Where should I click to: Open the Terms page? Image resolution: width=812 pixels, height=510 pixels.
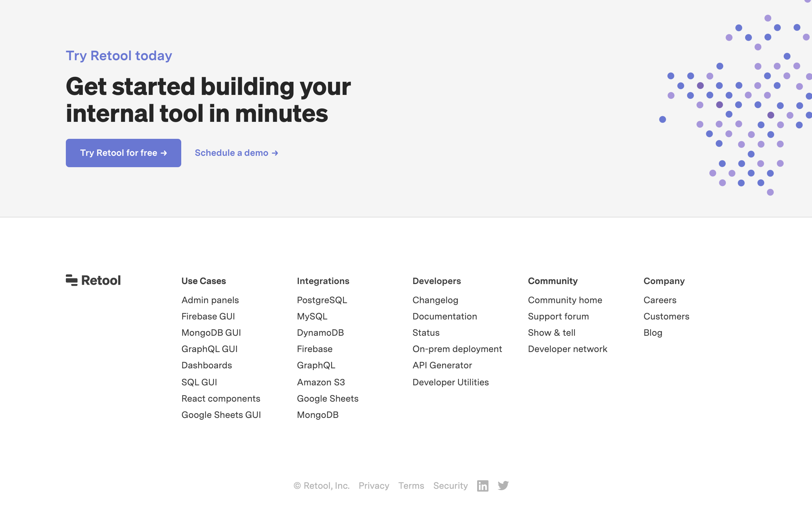pos(411,486)
